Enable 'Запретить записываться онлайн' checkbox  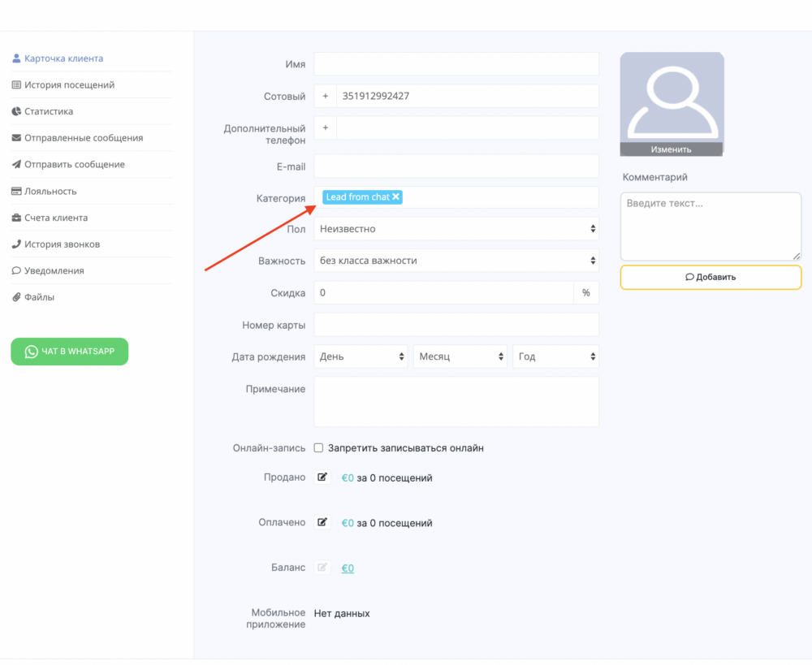coord(319,448)
